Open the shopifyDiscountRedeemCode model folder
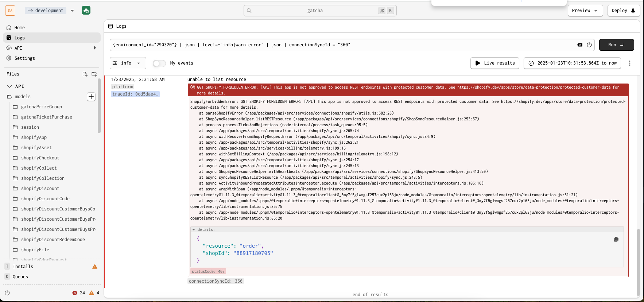The height and width of the screenshot is (302, 644). click(x=53, y=240)
